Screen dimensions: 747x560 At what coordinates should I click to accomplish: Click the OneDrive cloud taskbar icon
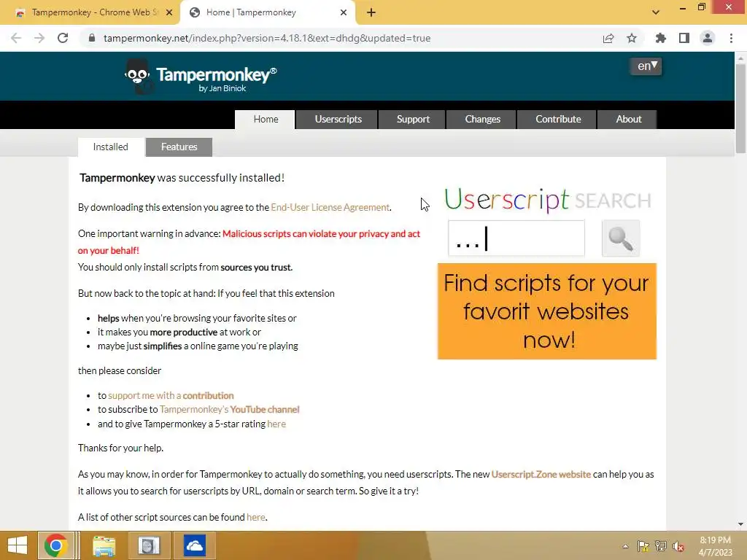(x=195, y=545)
